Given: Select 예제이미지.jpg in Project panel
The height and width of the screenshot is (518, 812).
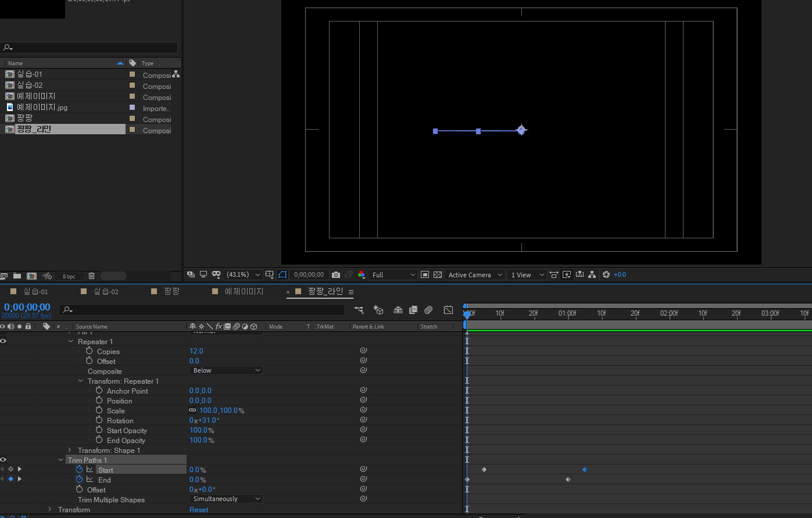Looking at the screenshot, I should 42,108.
